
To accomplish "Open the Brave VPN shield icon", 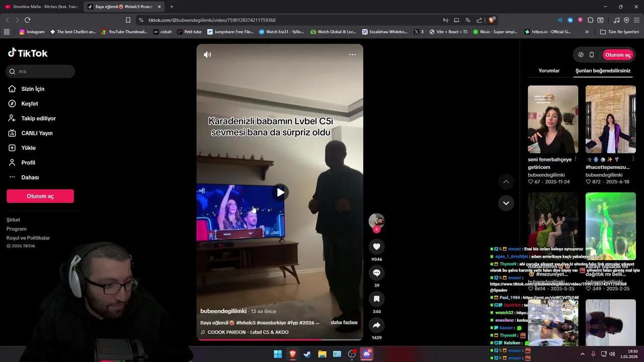I will [626, 20].
